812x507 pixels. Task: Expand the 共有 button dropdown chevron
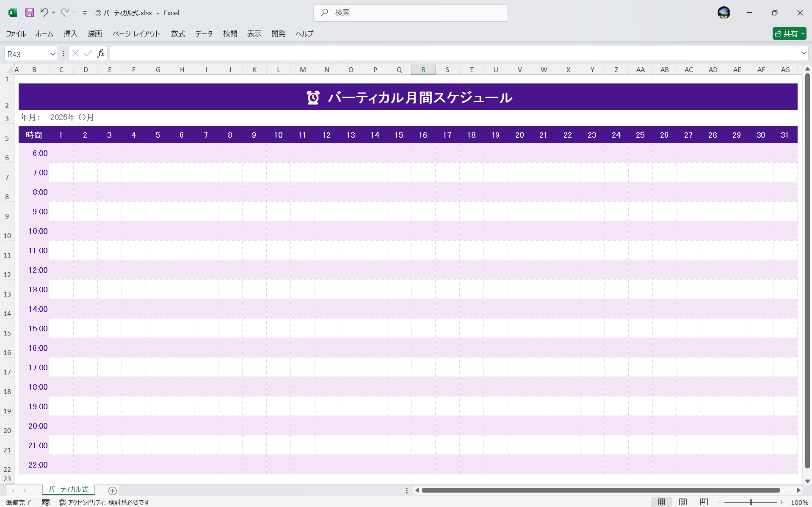803,33
